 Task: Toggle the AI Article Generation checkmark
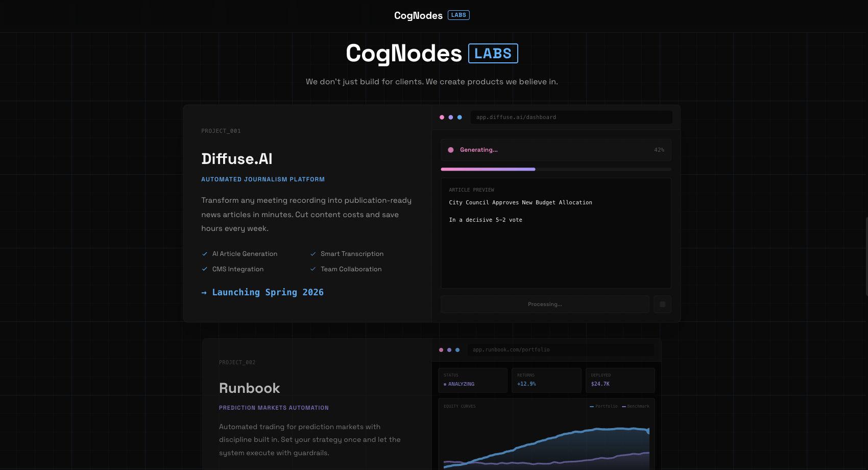[204, 253]
